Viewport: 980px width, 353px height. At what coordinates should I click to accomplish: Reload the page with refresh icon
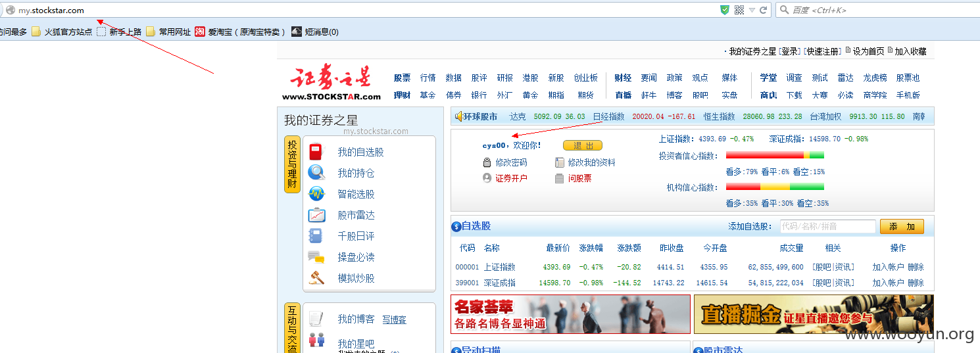tap(764, 10)
